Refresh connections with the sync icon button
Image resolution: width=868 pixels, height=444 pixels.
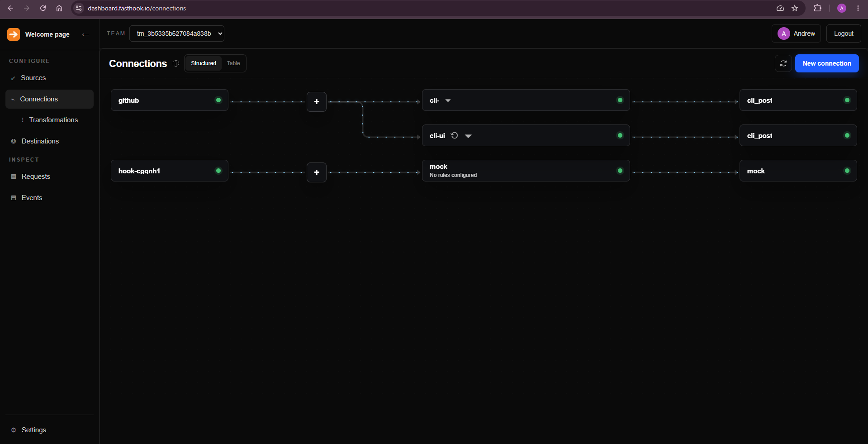[783, 63]
